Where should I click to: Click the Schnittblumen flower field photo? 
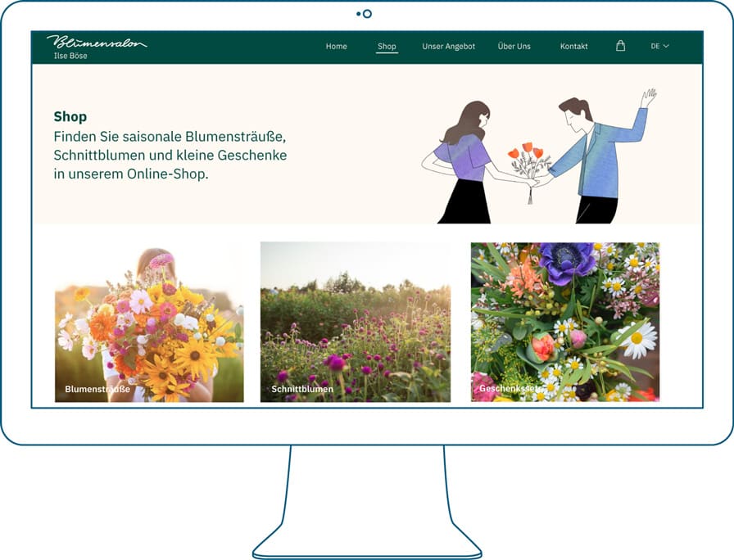354,319
